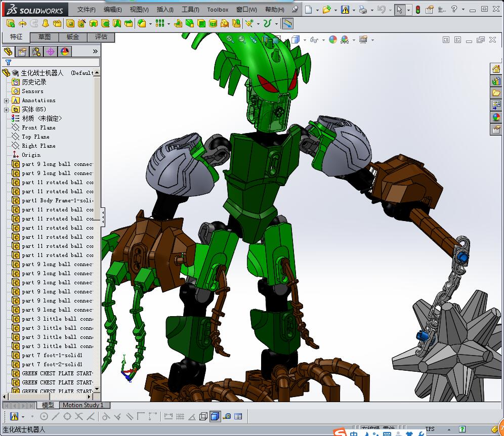
Task: Toggle Shaded With Edges display in the bottom toolbar
Action: [215, 416]
